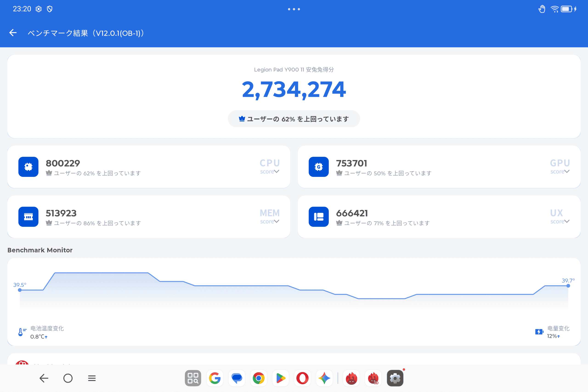This screenshot has width=588, height=392.
Task: Select the 39.5° chart start point
Action: (20, 290)
